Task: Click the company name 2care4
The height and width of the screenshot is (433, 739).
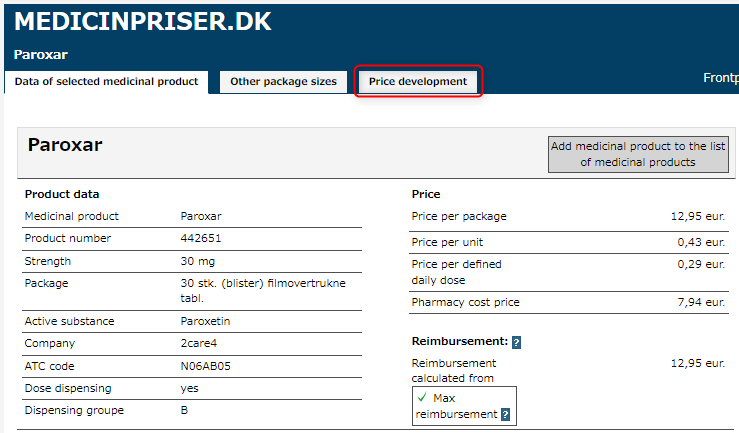Action: pyautogui.click(x=200, y=344)
